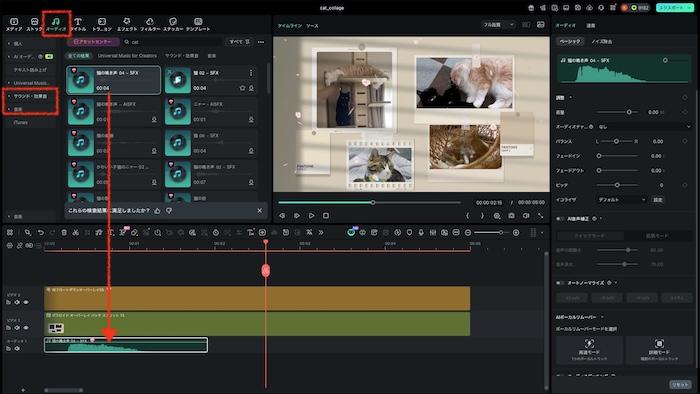Click thumbs down on the search feedback
This screenshot has width=700, height=394.
click(169, 211)
